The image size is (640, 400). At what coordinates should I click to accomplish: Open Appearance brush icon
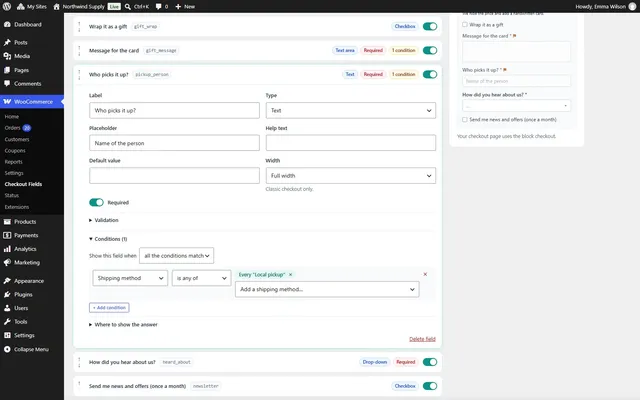click(x=7, y=281)
